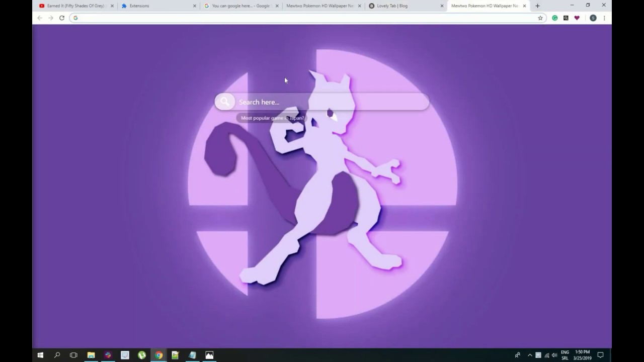
Task: Toggle the speaker volume icon in the tray
Action: (554, 355)
